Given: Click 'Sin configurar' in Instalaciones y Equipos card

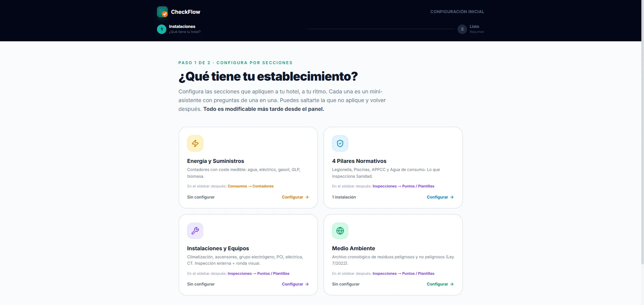Looking at the screenshot, I should pos(201,284).
